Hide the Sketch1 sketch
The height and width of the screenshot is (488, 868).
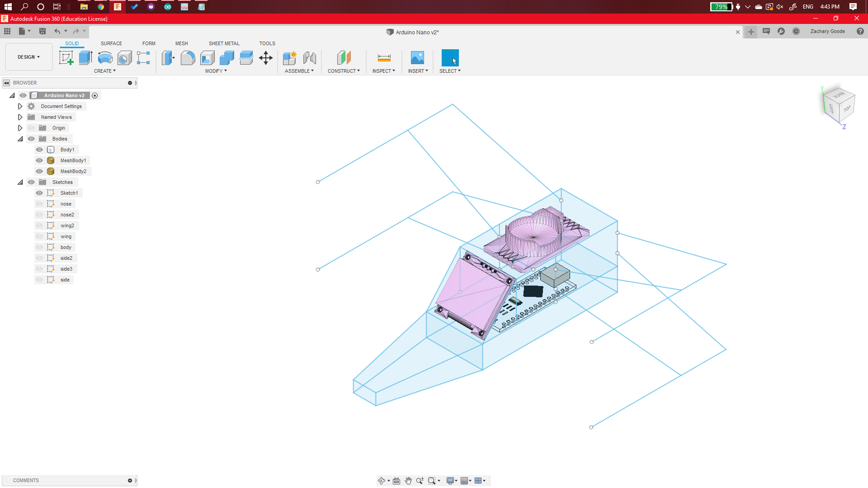click(39, 193)
